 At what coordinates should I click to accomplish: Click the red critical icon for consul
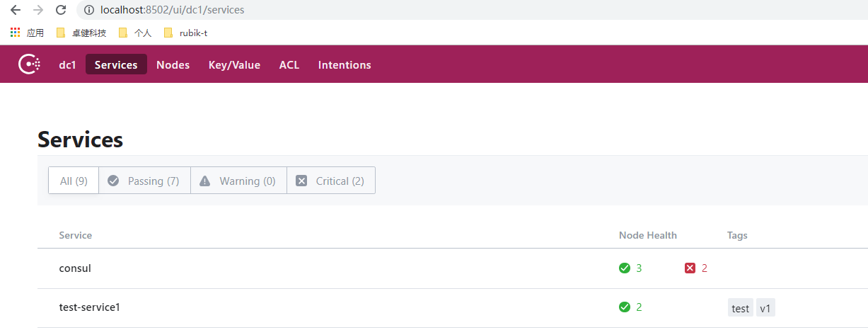690,268
